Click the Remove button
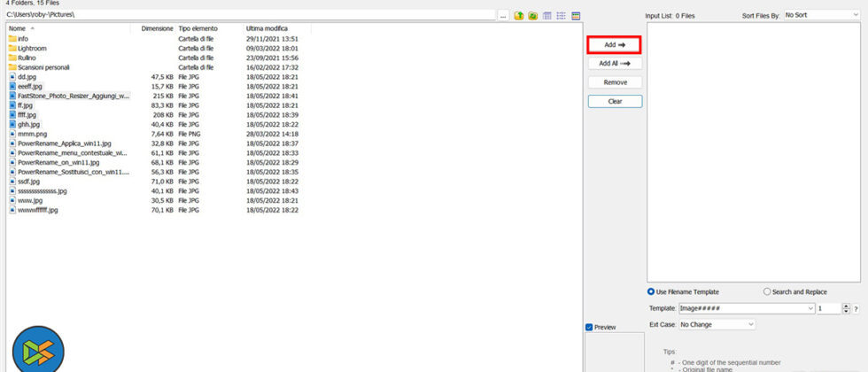Image resolution: width=868 pixels, height=372 pixels. [615, 82]
